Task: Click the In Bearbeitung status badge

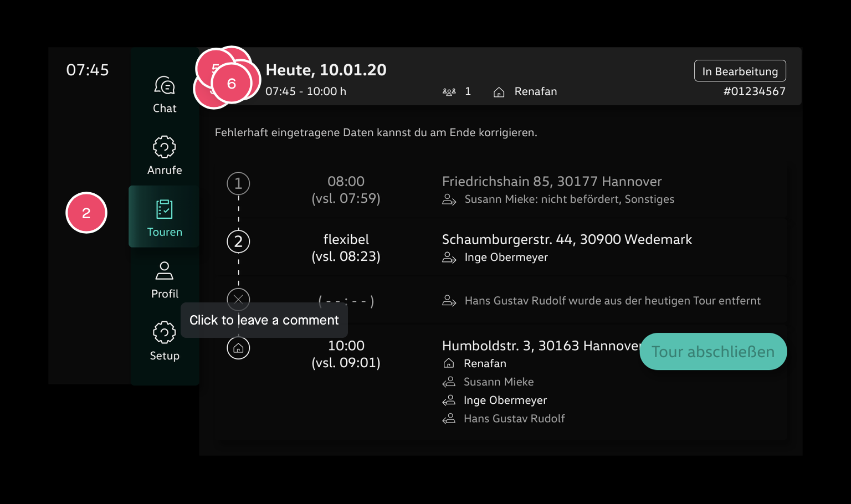Action: pos(740,71)
